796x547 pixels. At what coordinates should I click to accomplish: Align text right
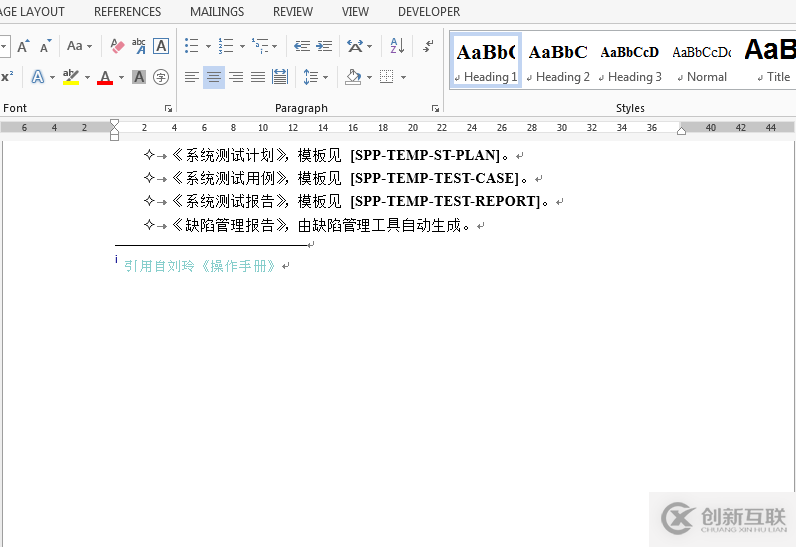(x=236, y=77)
